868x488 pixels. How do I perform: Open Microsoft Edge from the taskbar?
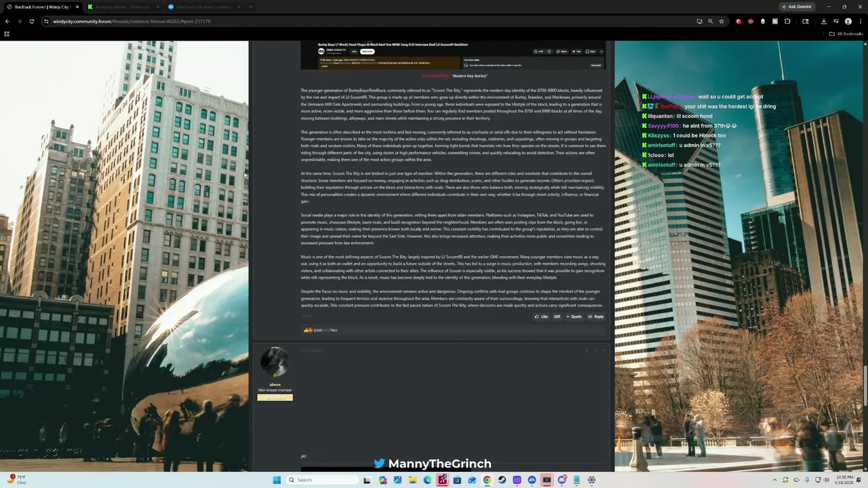point(427,480)
